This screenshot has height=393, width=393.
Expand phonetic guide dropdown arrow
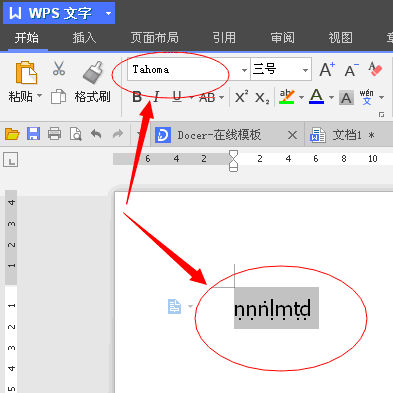click(382, 97)
